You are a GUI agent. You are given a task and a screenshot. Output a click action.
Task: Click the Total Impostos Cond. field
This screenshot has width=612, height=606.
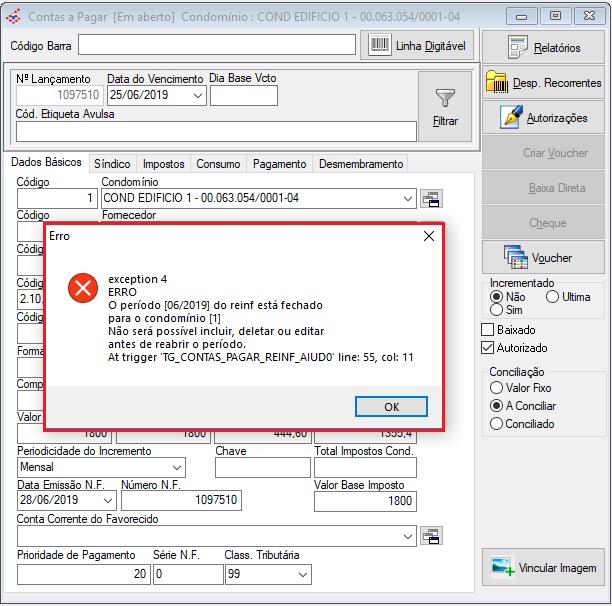coord(365,467)
